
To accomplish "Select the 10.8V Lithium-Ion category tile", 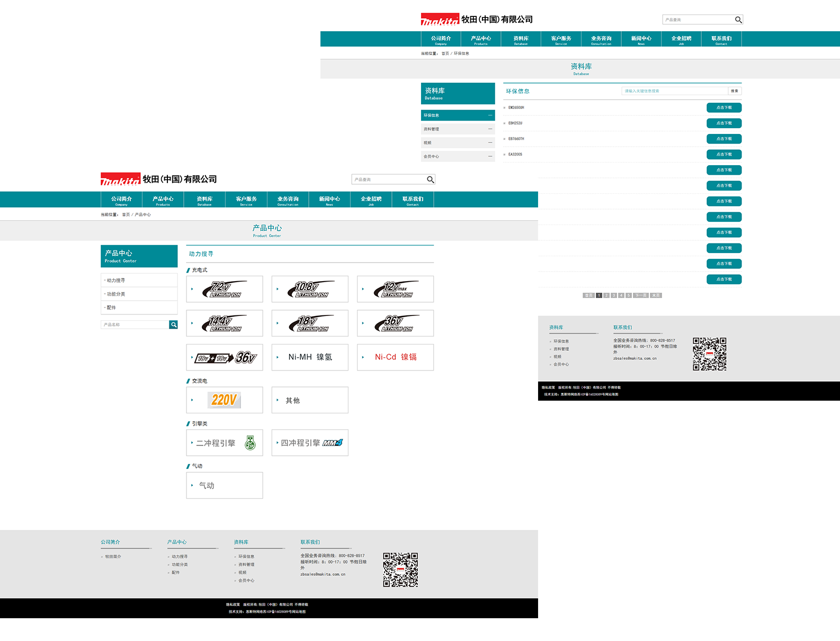I will pos(310,289).
